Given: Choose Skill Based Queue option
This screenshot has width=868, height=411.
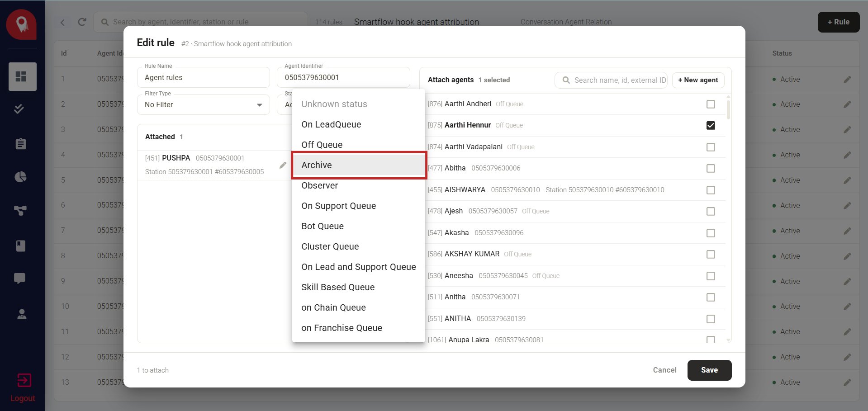Looking at the screenshot, I should [359, 287].
